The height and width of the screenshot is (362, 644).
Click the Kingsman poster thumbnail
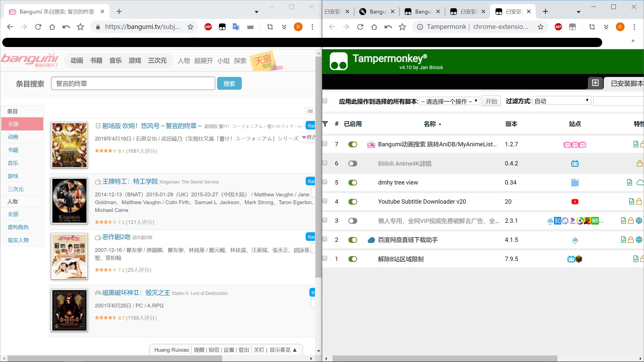point(69,201)
